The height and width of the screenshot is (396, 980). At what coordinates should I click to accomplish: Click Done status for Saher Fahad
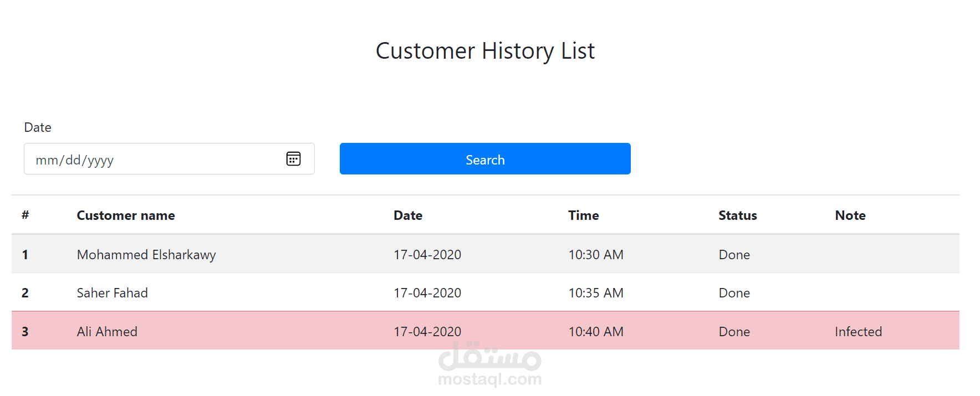click(x=734, y=293)
